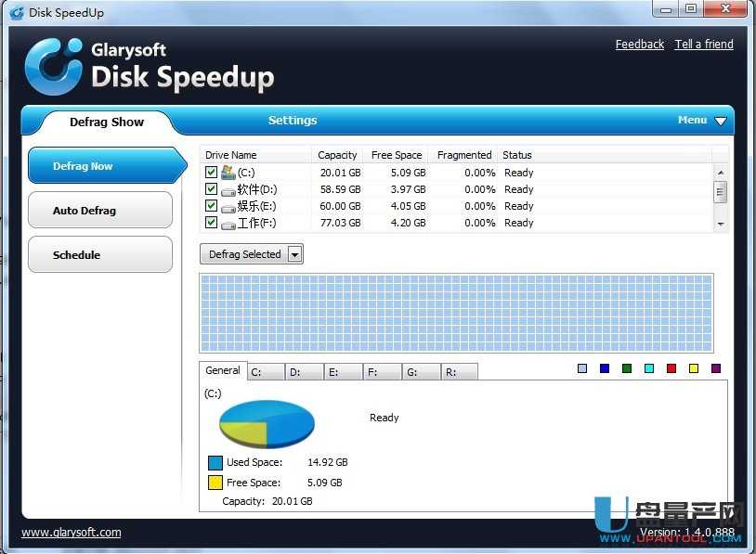756x554 pixels.
Task: Click the drive list scroll up arrow
Action: (x=721, y=173)
